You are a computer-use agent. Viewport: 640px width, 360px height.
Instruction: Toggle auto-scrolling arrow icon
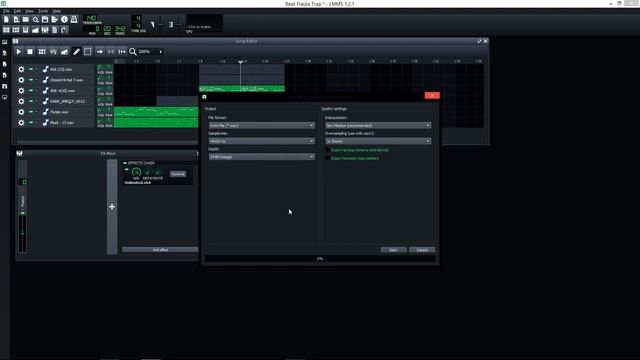point(100,52)
